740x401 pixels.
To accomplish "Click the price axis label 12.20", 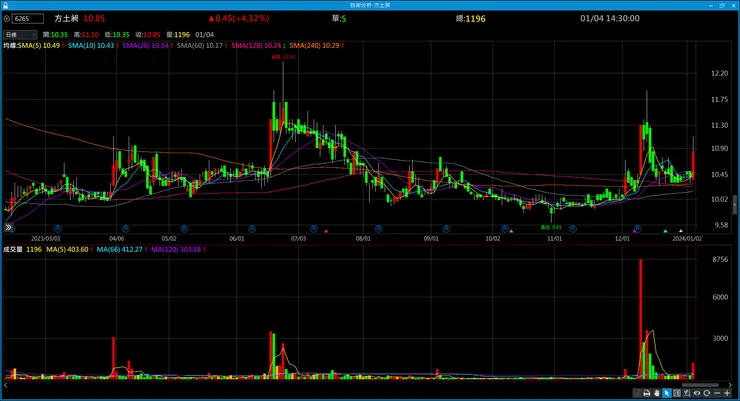I will [x=719, y=73].
